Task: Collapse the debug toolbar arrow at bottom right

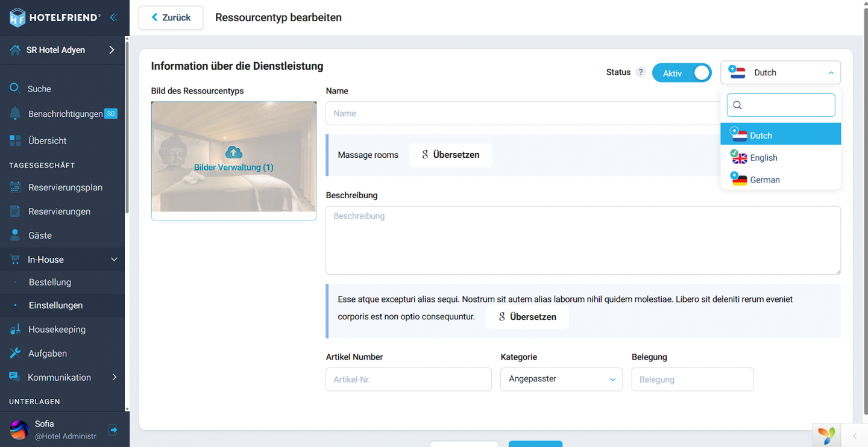Action: click(x=854, y=436)
